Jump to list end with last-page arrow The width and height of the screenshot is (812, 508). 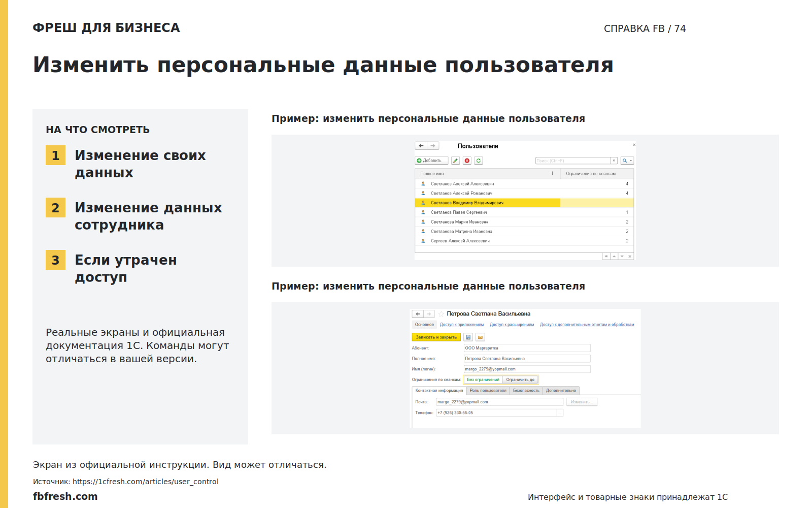(x=630, y=256)
